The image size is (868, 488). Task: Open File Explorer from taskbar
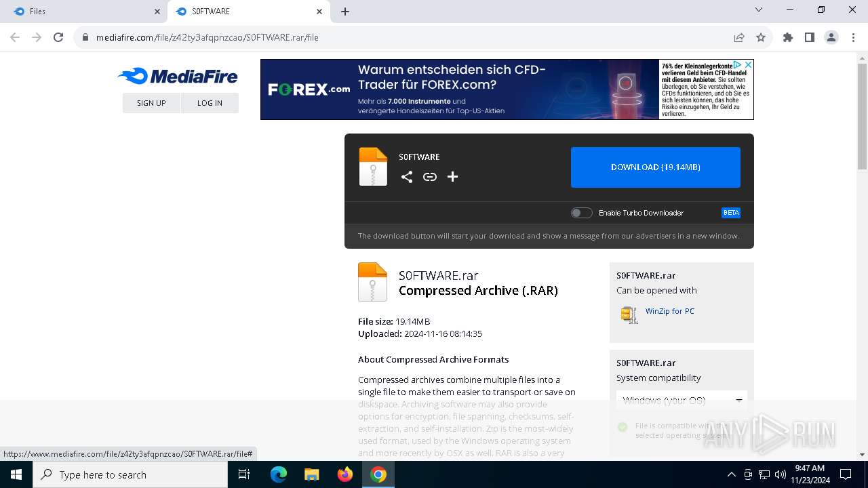pos(311,474)
